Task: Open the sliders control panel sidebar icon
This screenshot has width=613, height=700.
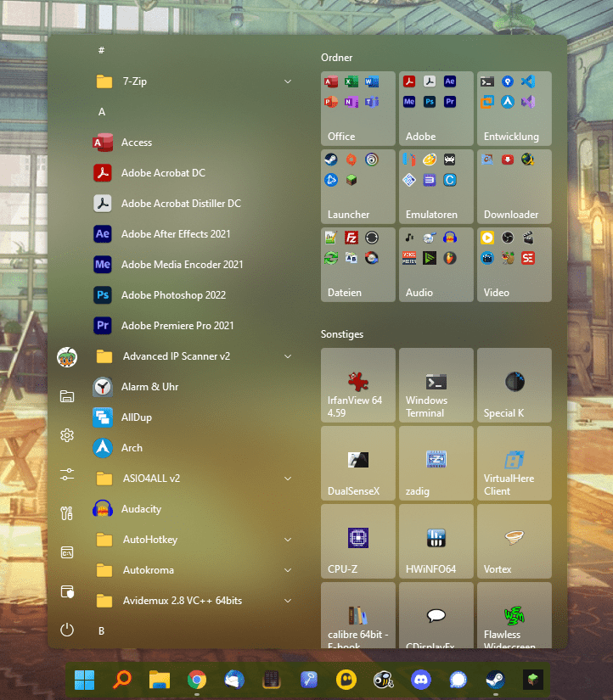Action: [67, 474]
